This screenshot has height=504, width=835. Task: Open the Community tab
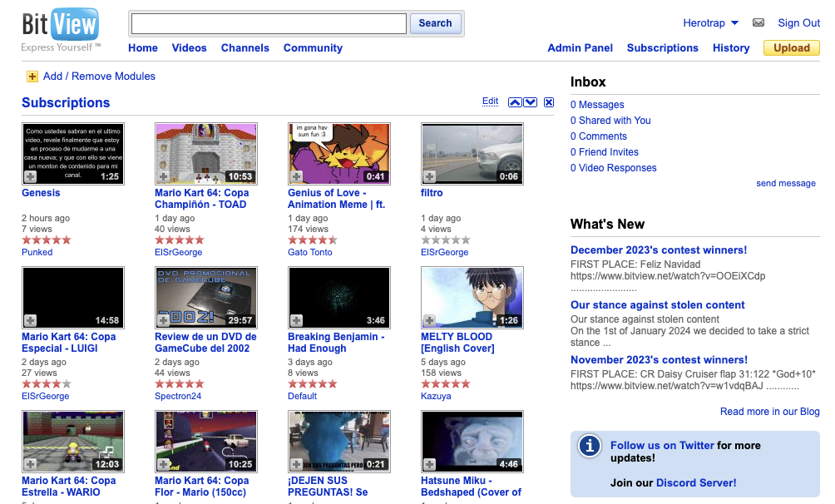tap(313, 48)
